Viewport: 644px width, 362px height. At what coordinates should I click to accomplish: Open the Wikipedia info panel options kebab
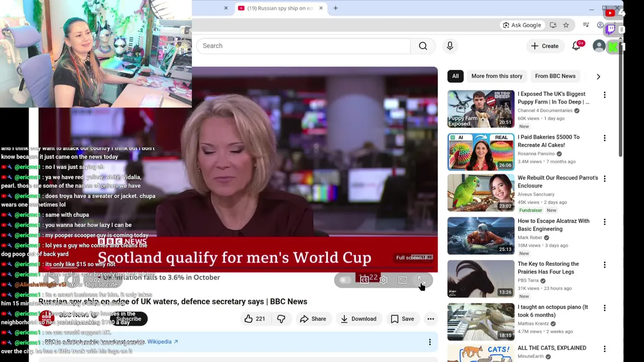pos(430,342)
